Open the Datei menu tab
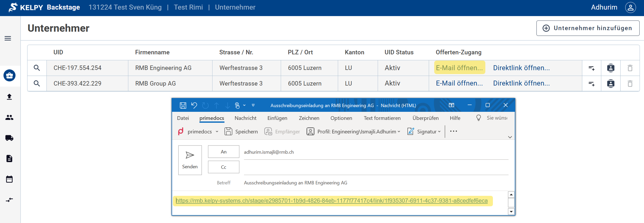Screen dimensions: 644x223 pos(183,118)
